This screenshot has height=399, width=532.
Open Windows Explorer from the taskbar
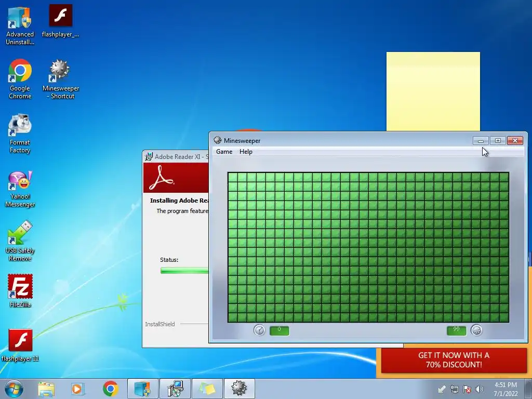[46, 389]
